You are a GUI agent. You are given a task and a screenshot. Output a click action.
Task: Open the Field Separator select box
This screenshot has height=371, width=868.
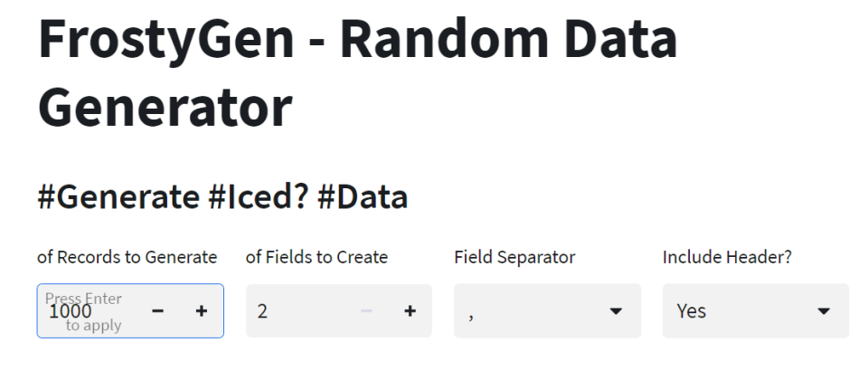click(x=547, y=311)
